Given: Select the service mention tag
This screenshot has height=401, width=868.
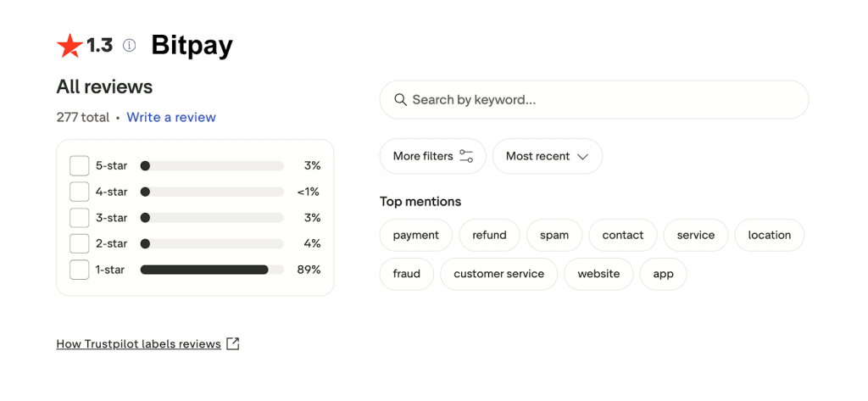Looking at the screenshot, I should click(x=696, y=236).
